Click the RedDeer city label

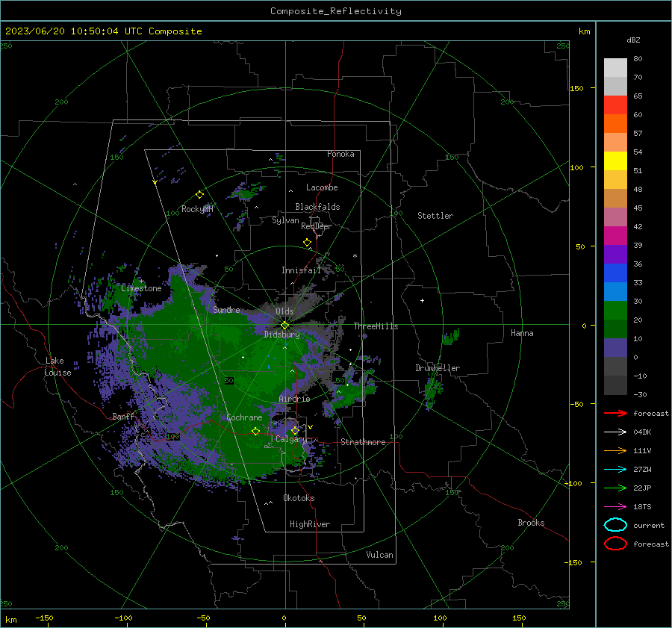point(317,226)
